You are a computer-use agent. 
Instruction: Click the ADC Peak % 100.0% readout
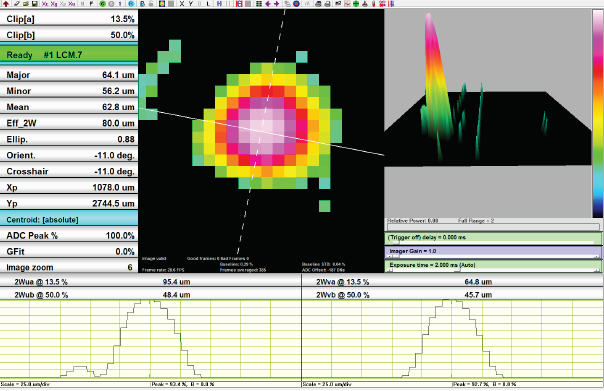tap(69, 235)
